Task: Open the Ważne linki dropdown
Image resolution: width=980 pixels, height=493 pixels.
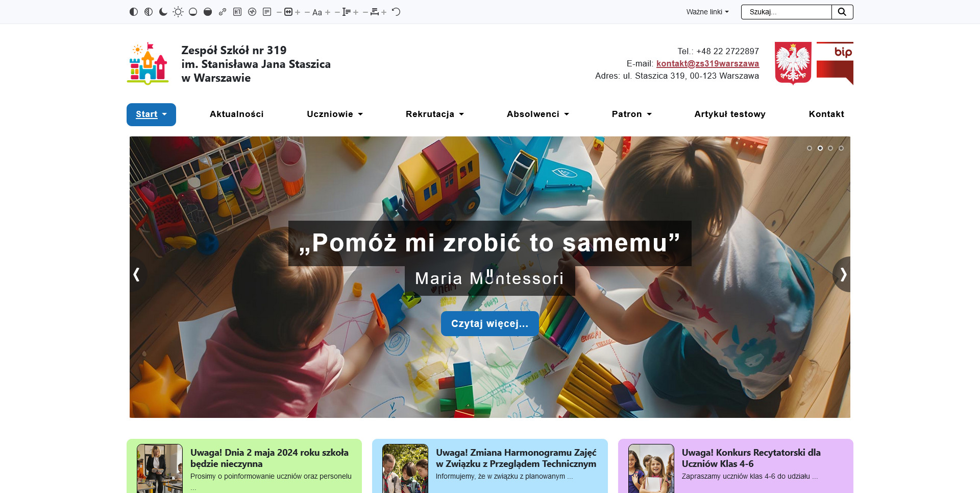Action: coord(707,12)
